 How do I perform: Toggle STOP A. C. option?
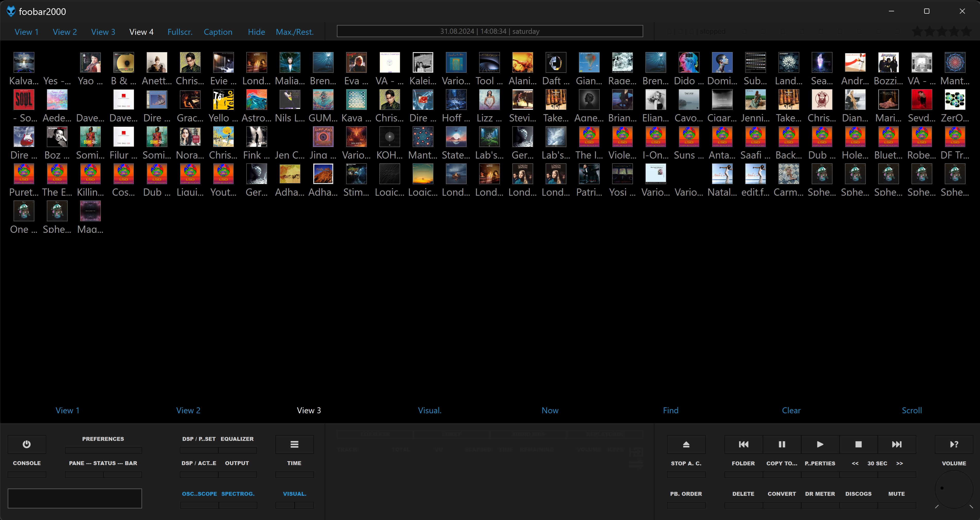point(686,463)
